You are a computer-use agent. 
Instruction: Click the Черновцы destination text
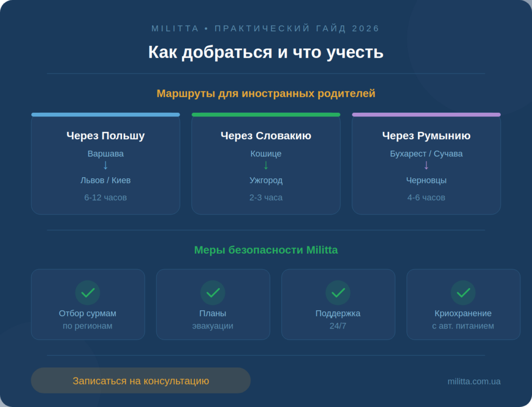[427, 180]
